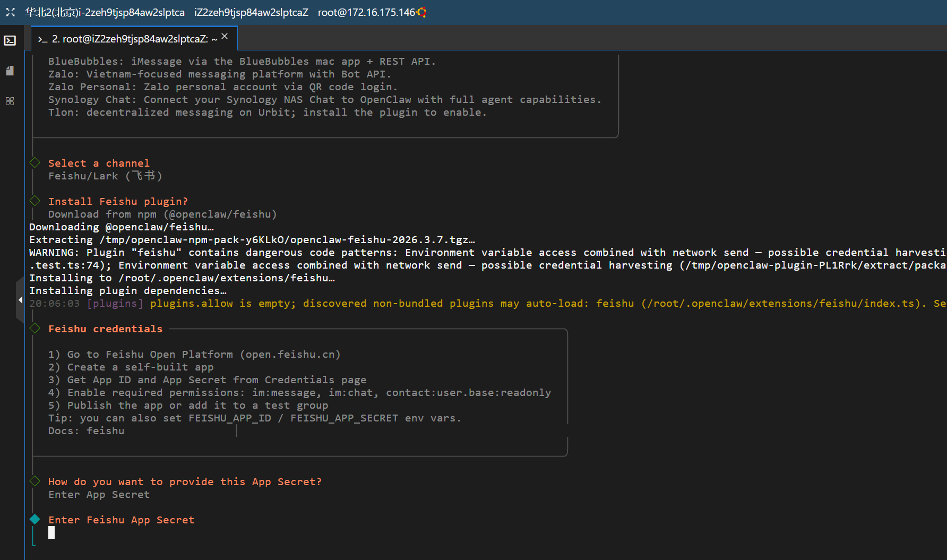
Task: Click the root@172.16.175.146 connection label
Action: pos(366,12)
